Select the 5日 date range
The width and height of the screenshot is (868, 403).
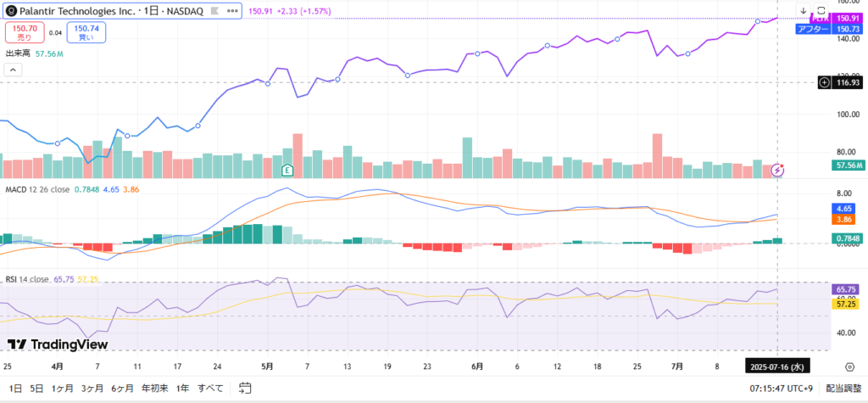point(36,388)
